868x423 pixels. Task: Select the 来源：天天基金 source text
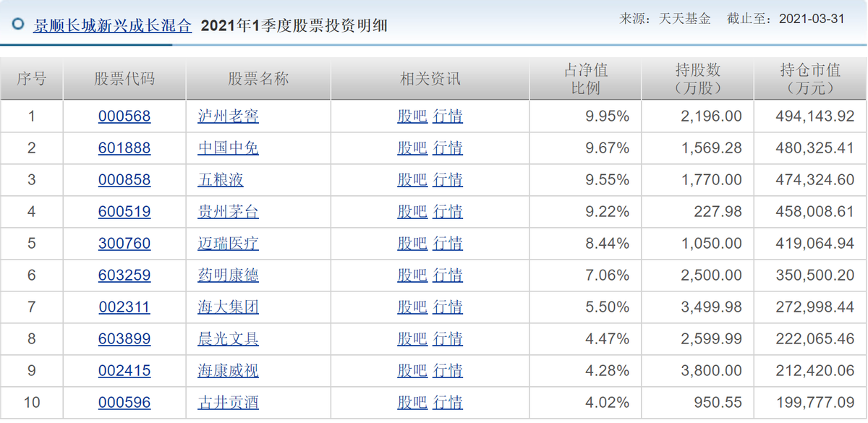coord(665,19)
